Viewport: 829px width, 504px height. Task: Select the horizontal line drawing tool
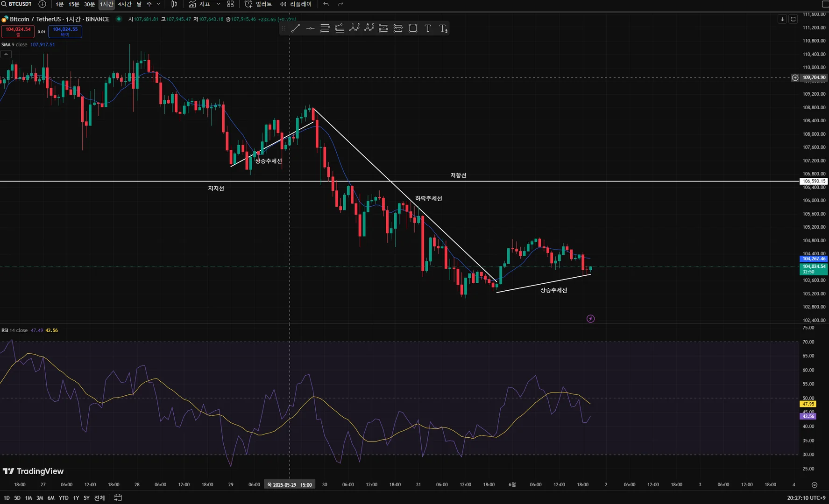click(311, 28)
